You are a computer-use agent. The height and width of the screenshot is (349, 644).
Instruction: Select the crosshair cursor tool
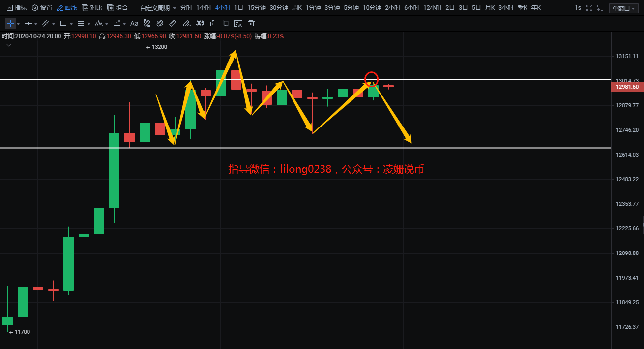pos(10,23)
